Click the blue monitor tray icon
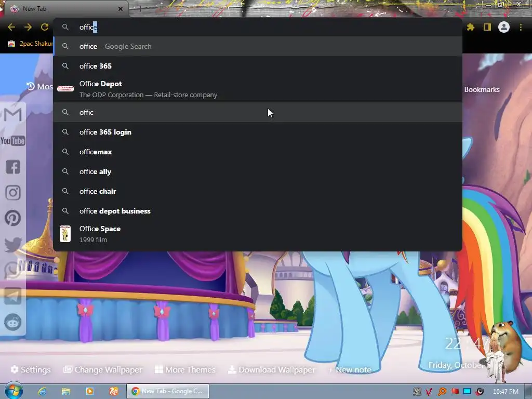The height and width of the screenshot is (399, 532). point(467,392)
